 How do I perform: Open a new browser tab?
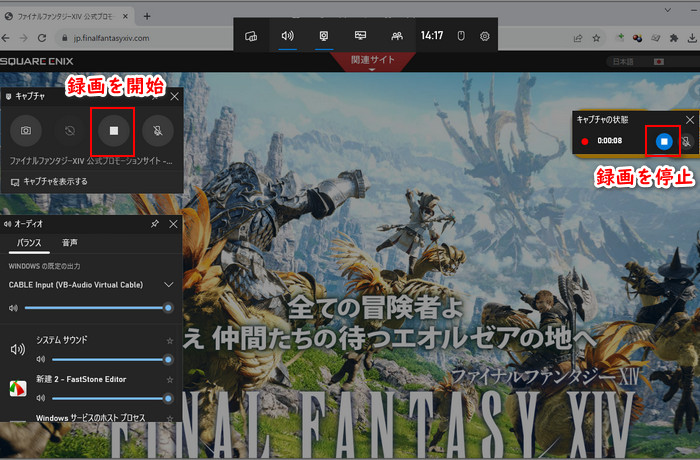(147, 16)
